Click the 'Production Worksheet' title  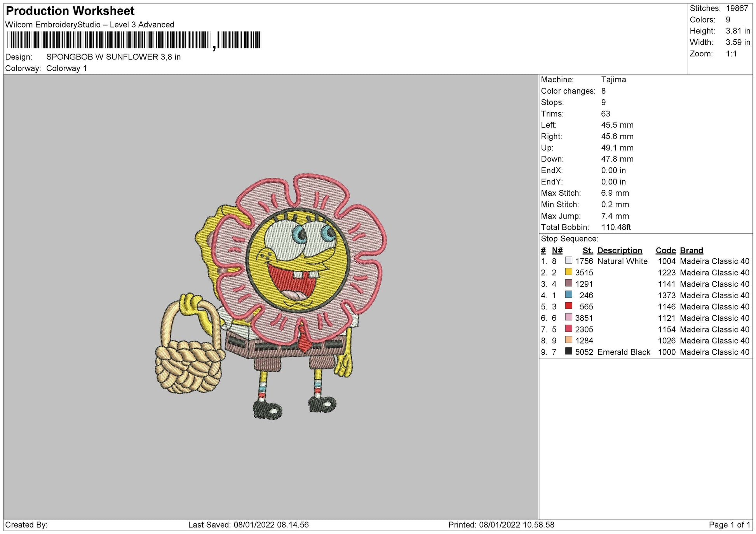click(x=70, y=11)
